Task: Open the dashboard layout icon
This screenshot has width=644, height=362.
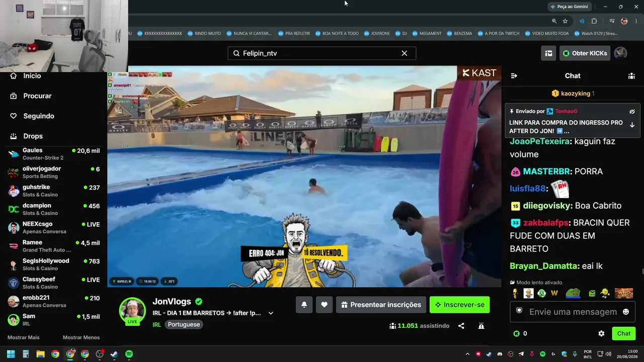Action: click(548, 53)
